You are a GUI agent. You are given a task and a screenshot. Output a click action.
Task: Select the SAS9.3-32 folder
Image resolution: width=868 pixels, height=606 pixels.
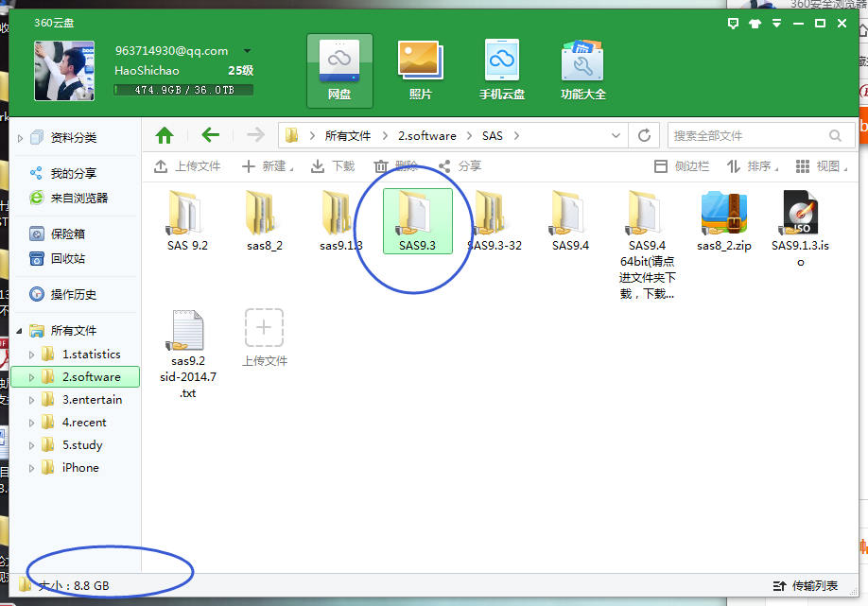(x=495, y=221)
